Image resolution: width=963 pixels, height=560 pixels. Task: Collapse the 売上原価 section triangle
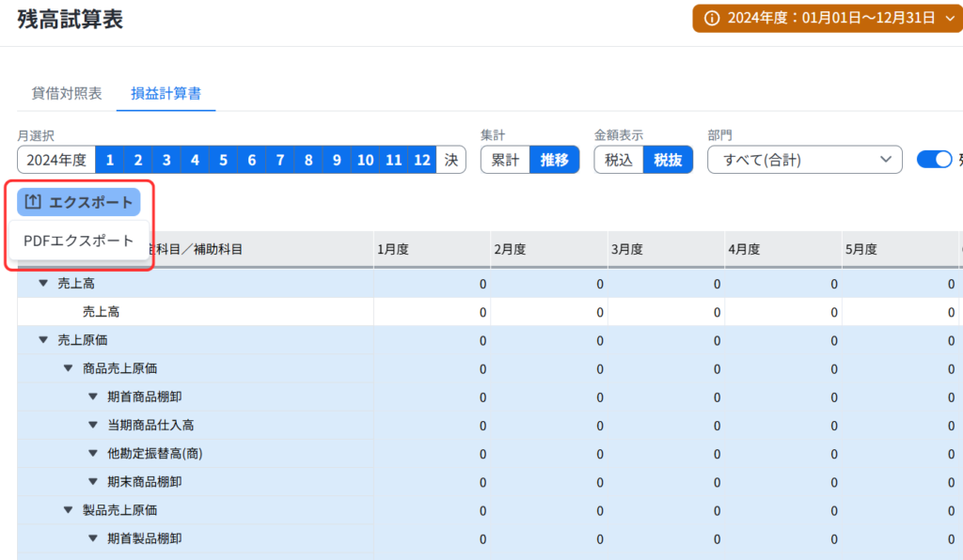43,339
